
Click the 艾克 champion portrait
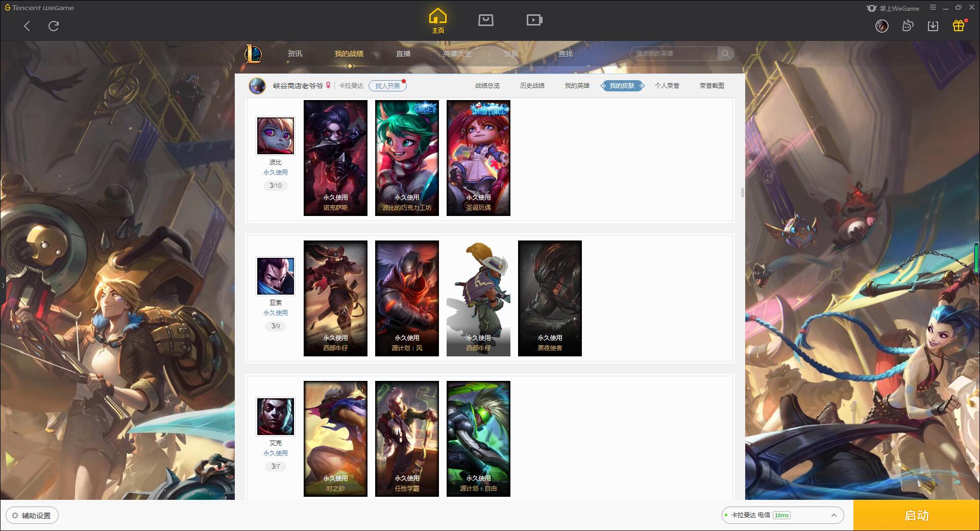pos(276,417)
